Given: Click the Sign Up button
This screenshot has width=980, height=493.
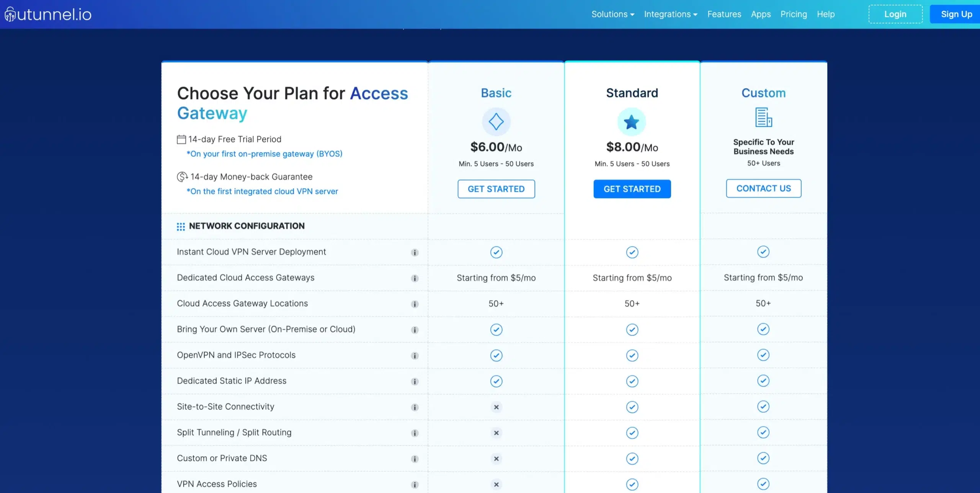Looking at the screenshot, I should coord(956,14).
